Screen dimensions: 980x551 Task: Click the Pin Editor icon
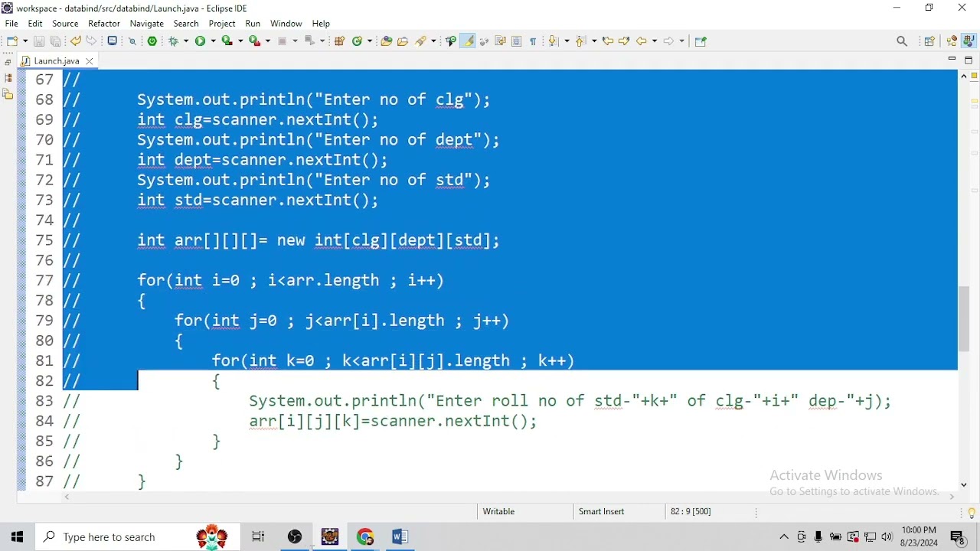(701, 41)
